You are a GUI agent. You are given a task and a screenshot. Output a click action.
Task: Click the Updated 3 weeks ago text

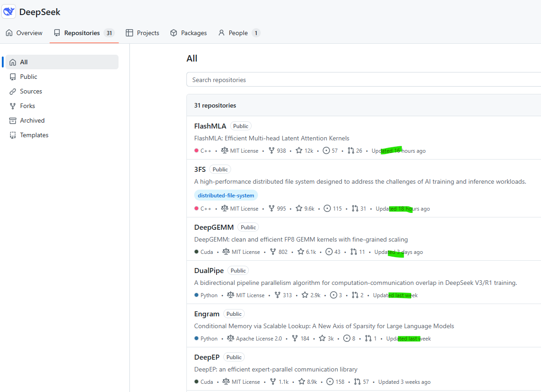coord(404,382)
